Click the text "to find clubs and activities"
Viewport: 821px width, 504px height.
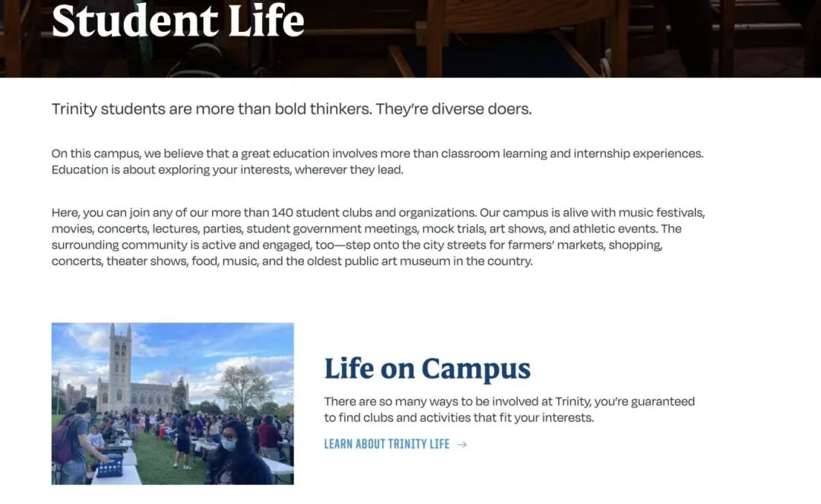(x=399, y=418)
